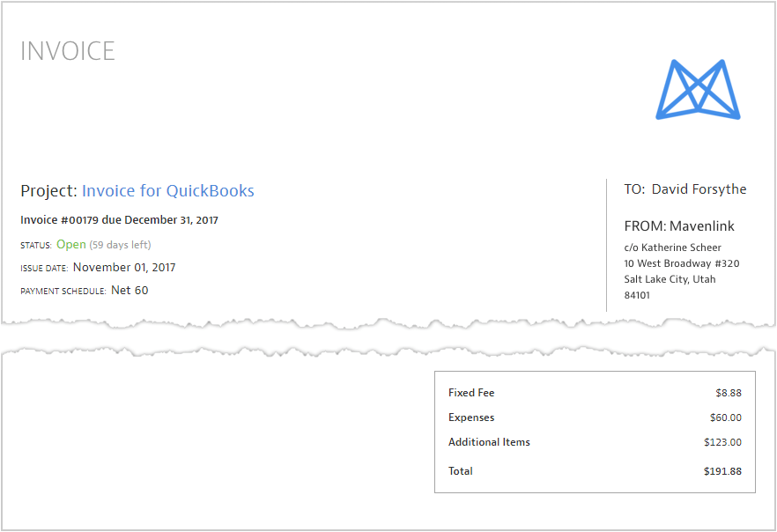Click the Total label in summary box
Image resolution: width=777 pixels, height=532 pixels.
point(461,471)
